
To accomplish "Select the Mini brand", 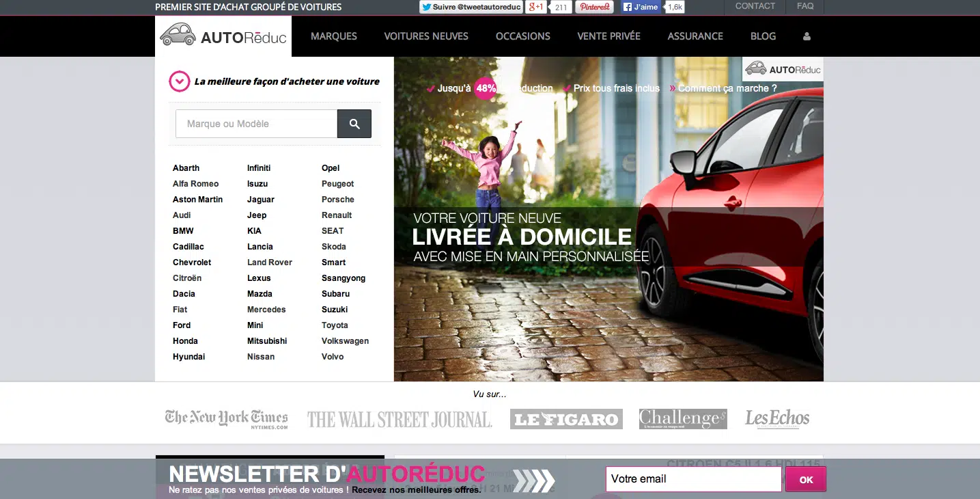I will pyautogui.click(x=255, y=325).
